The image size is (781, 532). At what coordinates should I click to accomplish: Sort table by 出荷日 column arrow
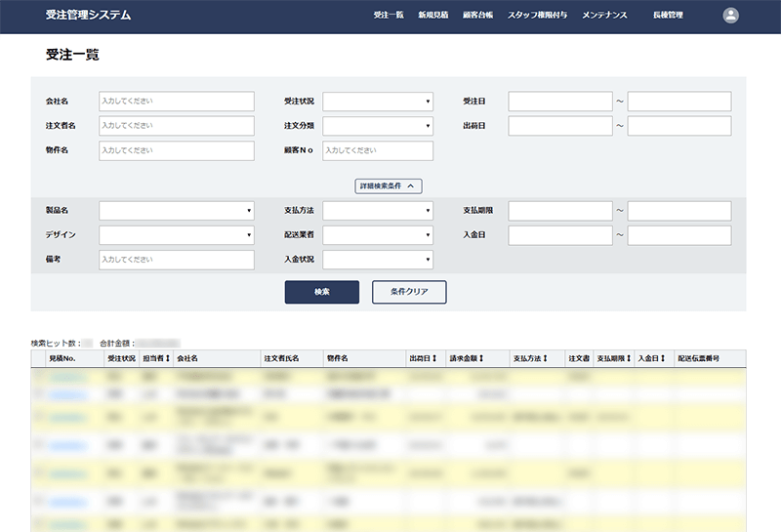click(x=434, y=359)
